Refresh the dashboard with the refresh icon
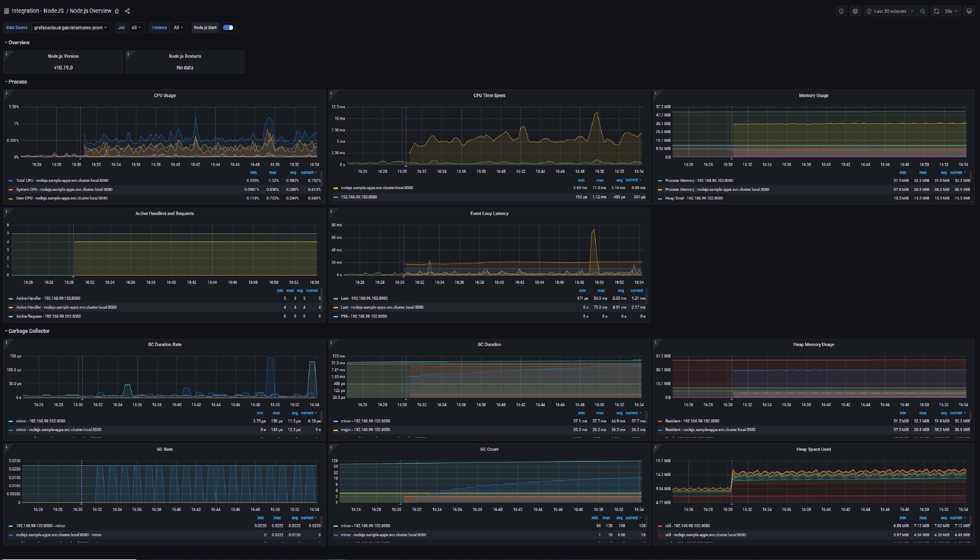Screen dimensions: 980x560 936,11
